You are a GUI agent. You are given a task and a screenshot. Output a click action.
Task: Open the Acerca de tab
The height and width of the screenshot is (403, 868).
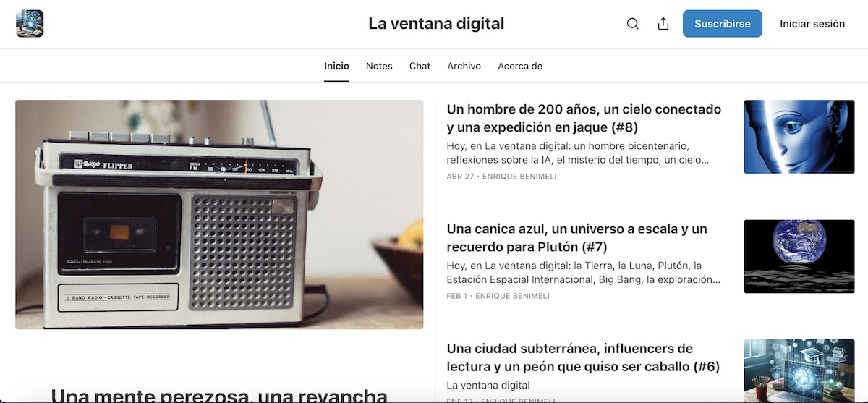coord(520,66)
